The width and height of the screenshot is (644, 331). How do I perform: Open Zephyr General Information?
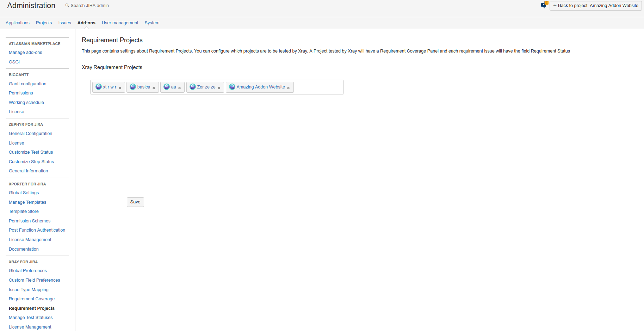(x=28, y=171)
